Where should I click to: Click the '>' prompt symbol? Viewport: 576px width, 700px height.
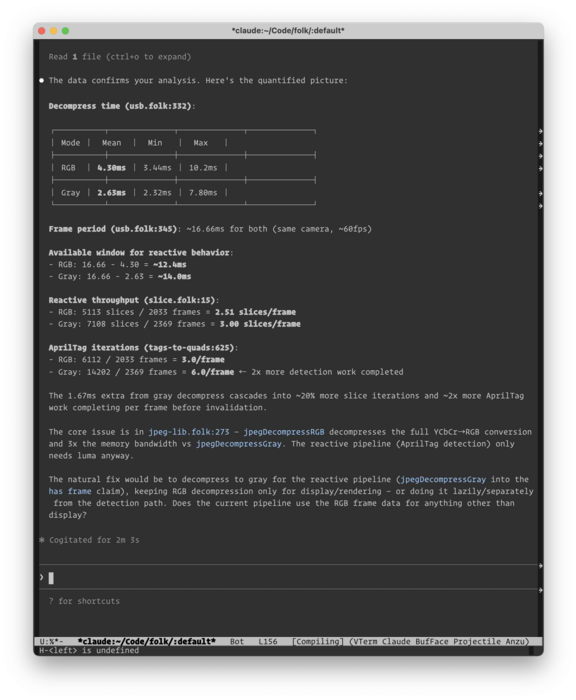coord(42,578)
